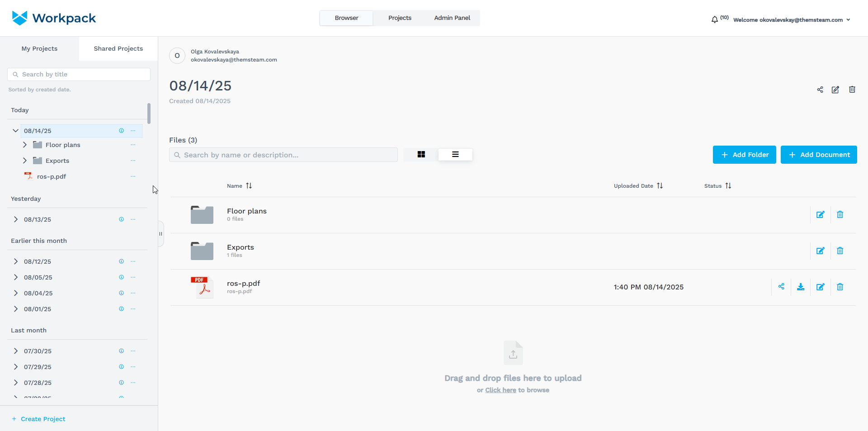Download the ros-p.pdf file
Screen dimensions: 868x431
(x=801, y=287)
